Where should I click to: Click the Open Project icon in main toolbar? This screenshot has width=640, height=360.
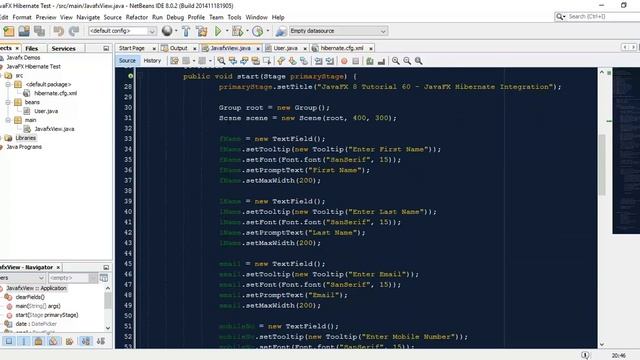click(x=24, y=31)
